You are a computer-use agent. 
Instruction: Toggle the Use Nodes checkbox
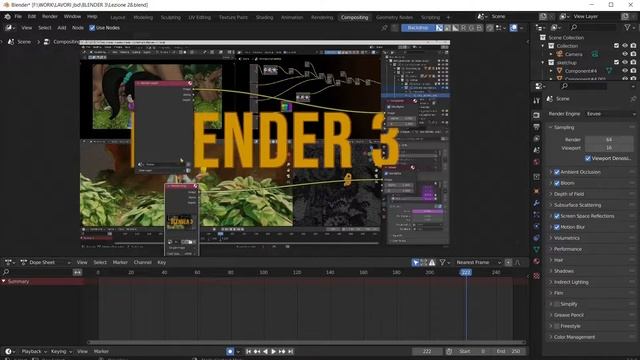pos(92,28)
